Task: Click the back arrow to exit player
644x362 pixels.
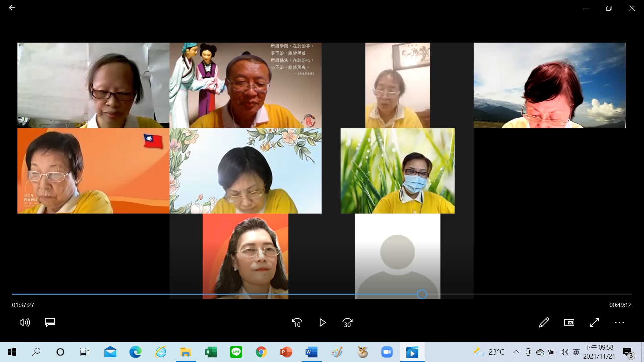Action: click(12, 8)
